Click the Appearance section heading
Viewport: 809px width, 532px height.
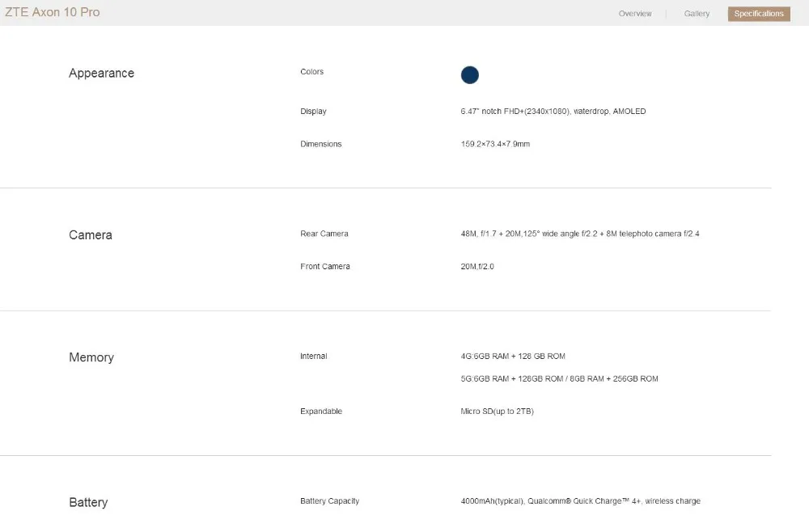click(x=101, y=74)
